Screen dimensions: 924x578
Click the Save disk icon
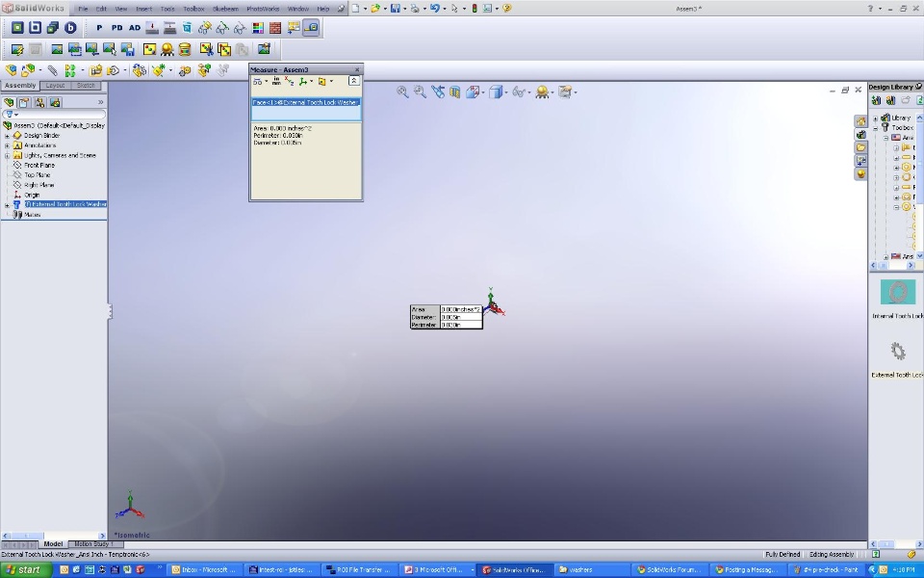tap(396, 9)
